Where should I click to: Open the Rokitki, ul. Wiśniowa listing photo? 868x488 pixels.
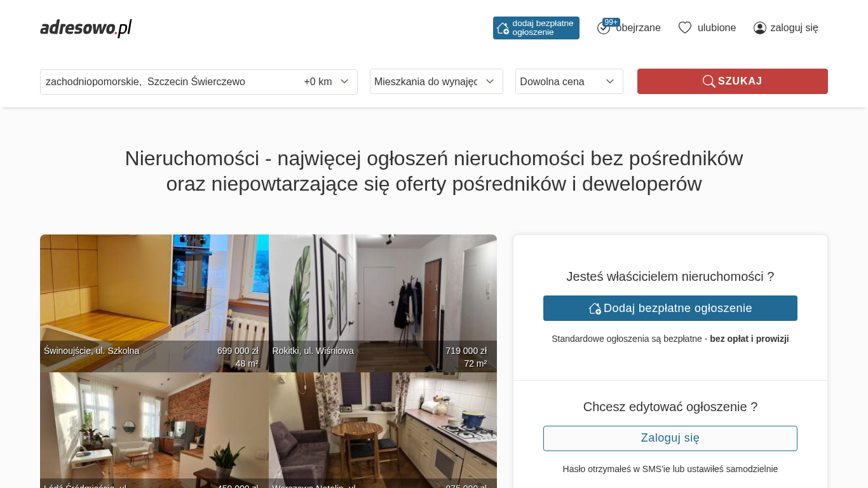point(383,303)
